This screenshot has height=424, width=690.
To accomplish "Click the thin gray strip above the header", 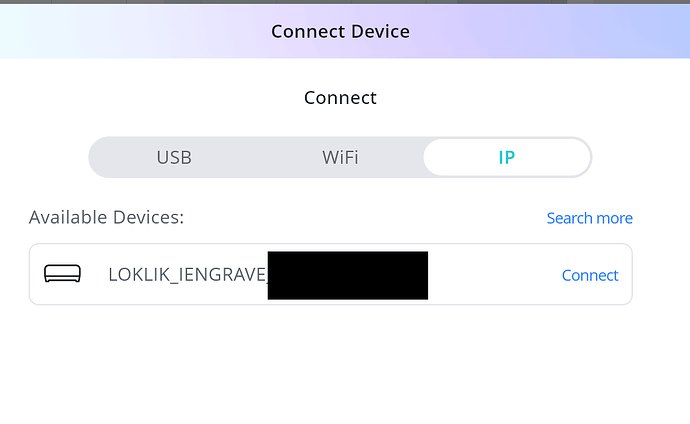I will 340,2.
